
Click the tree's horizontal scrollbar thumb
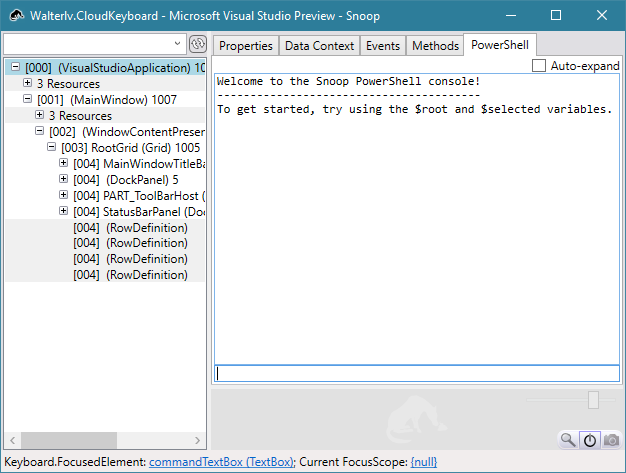click(69, 440)
